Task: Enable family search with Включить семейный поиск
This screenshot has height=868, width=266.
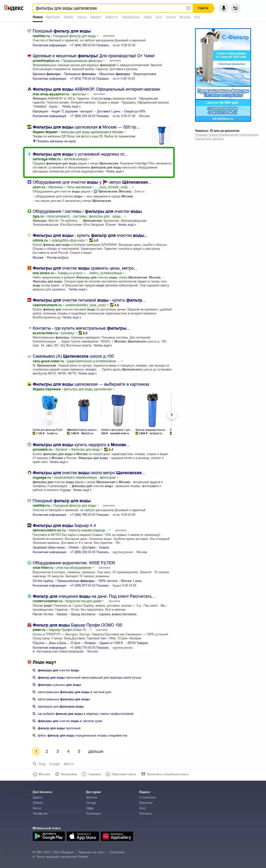Action: tap(165, 774)
